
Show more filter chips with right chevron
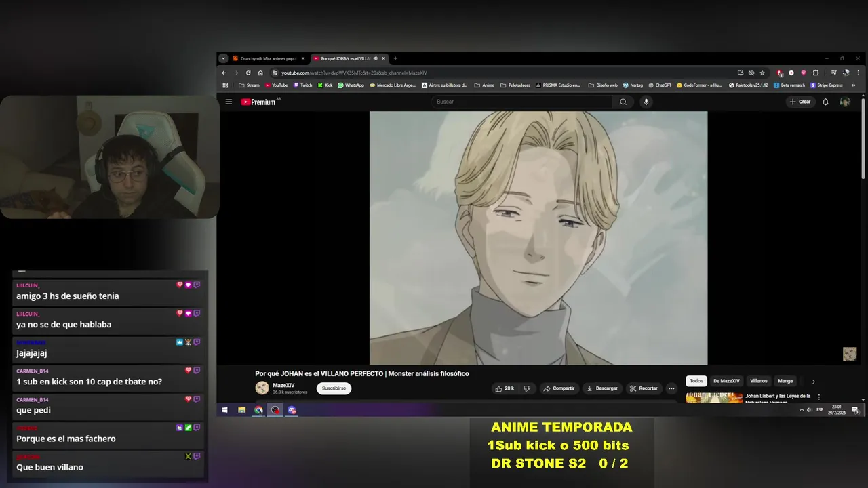(x=814, y=382)
